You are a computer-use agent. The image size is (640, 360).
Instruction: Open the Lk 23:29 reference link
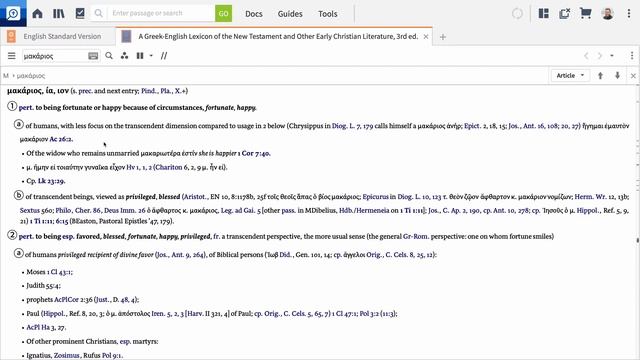point(51,181)
